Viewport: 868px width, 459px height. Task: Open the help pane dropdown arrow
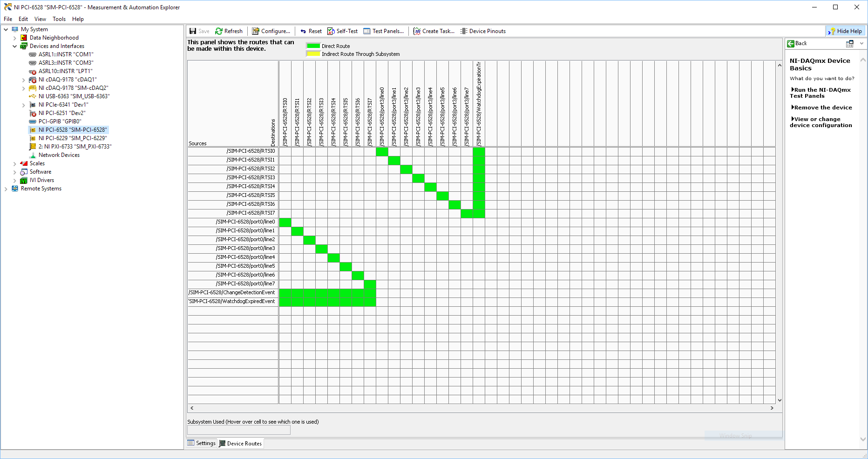(861, 43)
